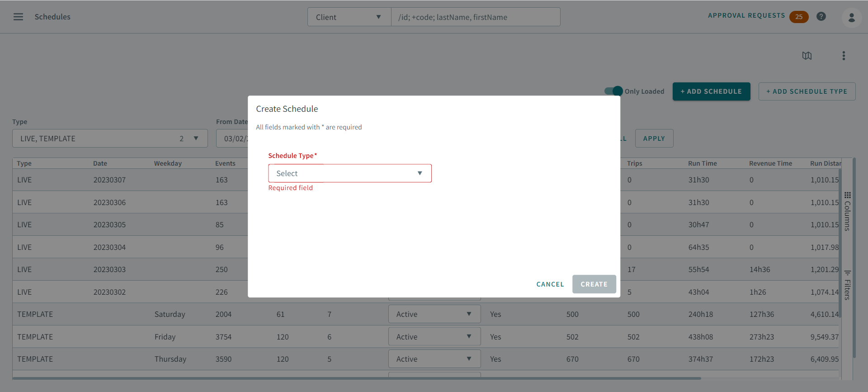Click the vertical scrollbar of the table

[x=840, y=242]
